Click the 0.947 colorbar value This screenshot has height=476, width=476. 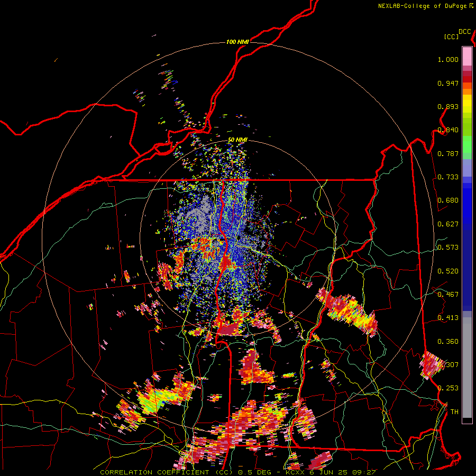[448, 83]
